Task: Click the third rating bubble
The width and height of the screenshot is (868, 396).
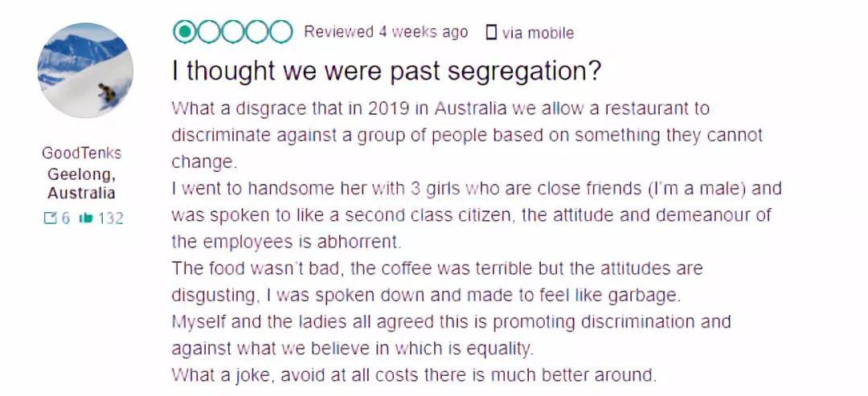Action: click(x=232, y=32)
